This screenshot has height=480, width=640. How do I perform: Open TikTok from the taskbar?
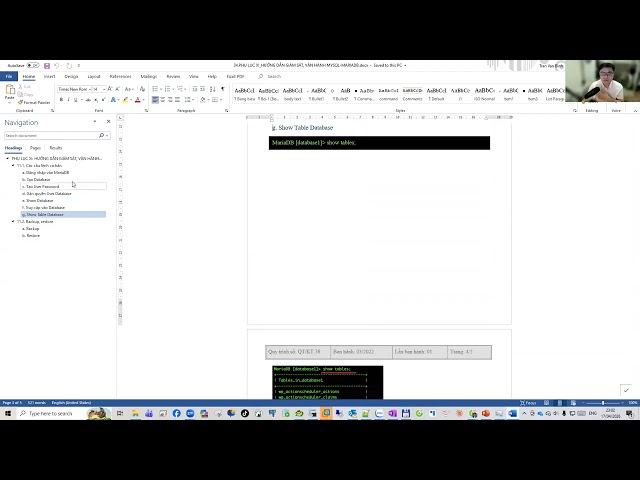[x=244, y=413]
